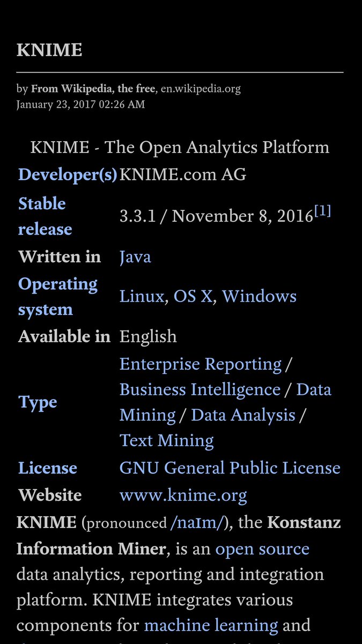362x644 pixels.
Task: Open the Linux link
Action: 142,296
